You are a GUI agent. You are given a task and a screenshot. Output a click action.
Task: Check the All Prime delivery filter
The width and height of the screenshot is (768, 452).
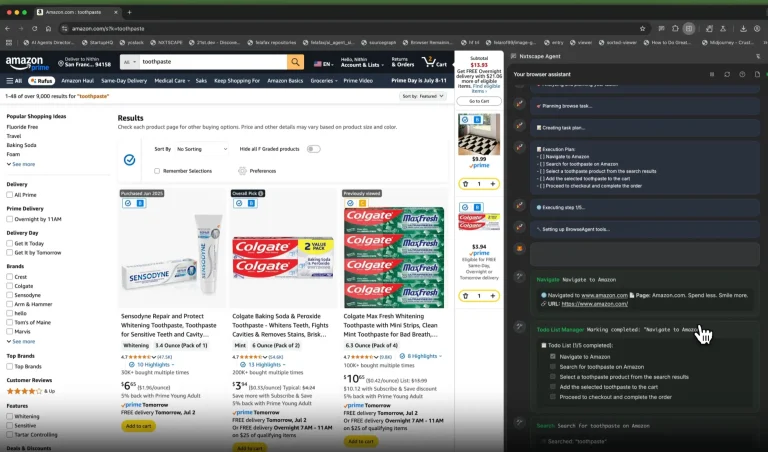pos(10,195)
